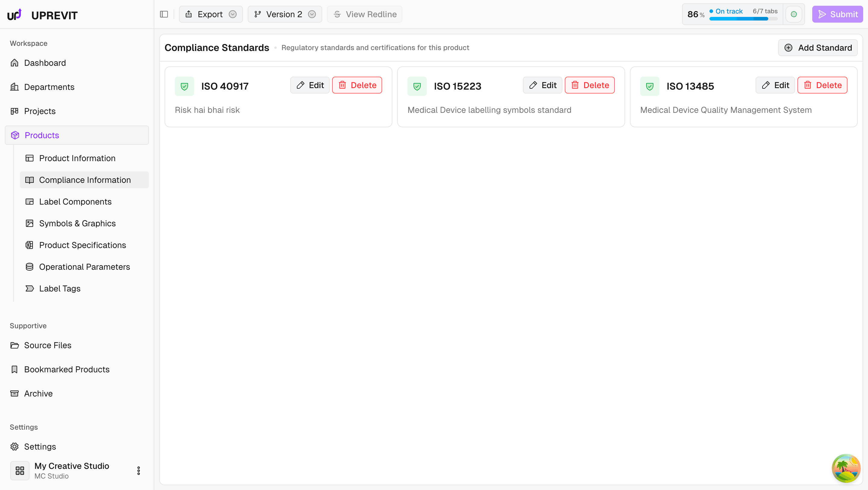Open the Export dropdown

click(211, 14)
